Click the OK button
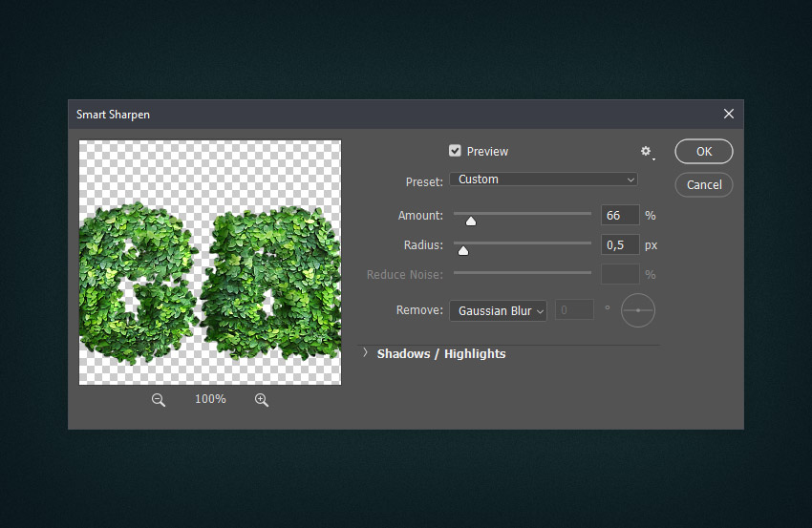Image resolution: width=812 pixels, height=528 pixels. [x=704, y=152]
